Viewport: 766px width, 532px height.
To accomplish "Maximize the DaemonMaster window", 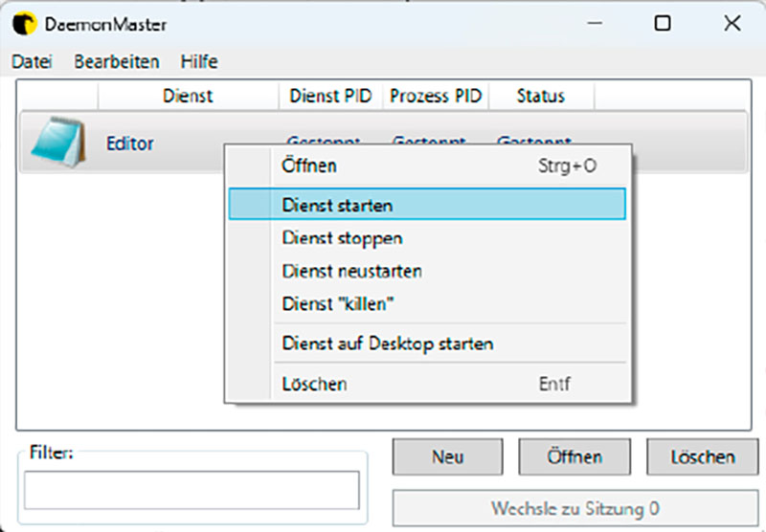I will click(663, 23).
